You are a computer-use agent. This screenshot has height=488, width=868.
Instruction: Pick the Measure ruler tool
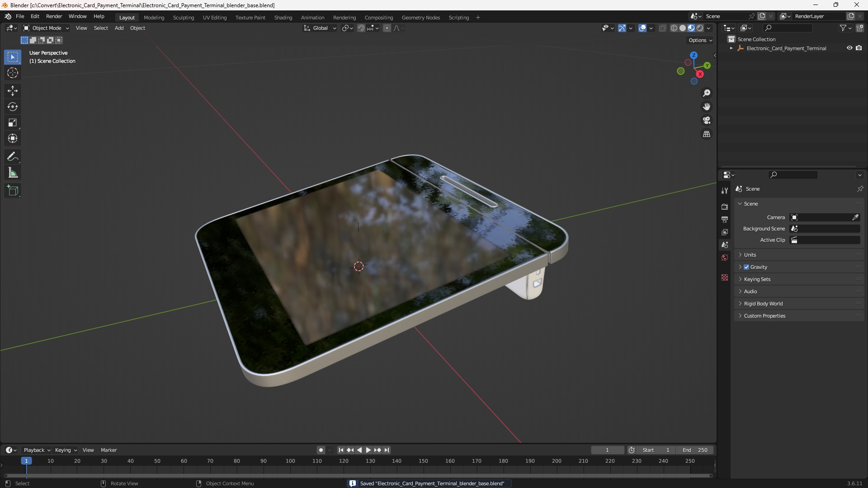pyautogui.click(x=13, y=173)
